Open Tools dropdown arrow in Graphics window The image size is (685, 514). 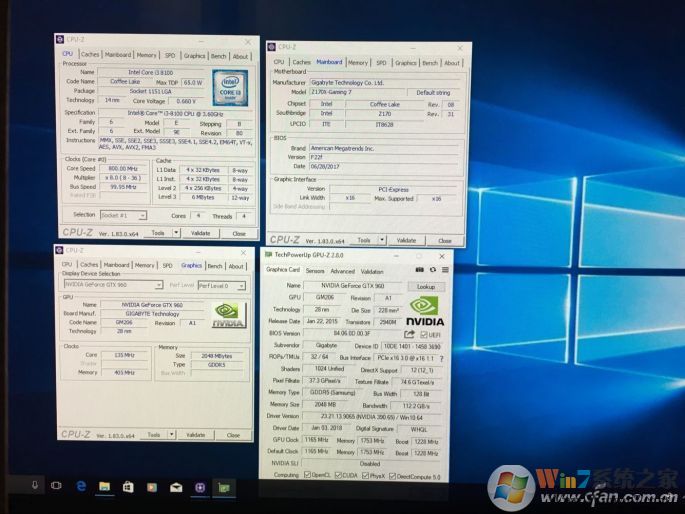[172, 435]
